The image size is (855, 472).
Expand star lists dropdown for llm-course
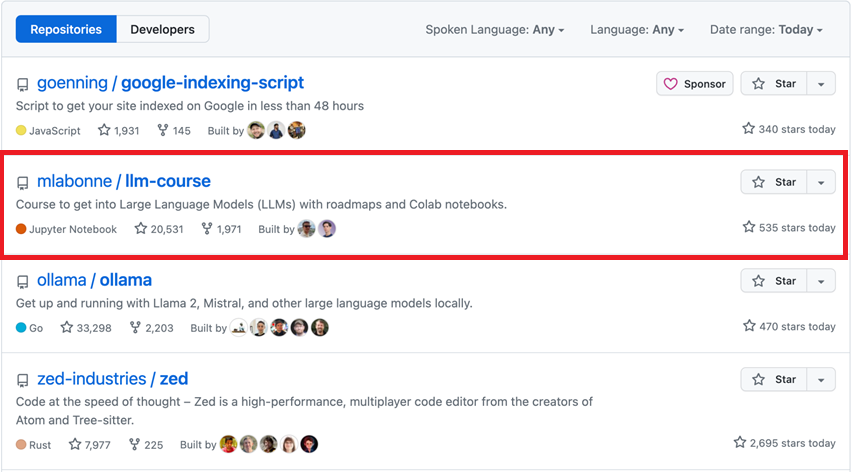(821, 182)
